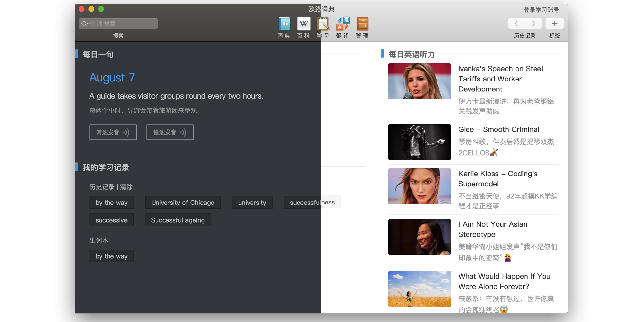Screen dimensions: 644x322
Task: Open history word 'University of Chicago'
Action: (x=183, y=203)
